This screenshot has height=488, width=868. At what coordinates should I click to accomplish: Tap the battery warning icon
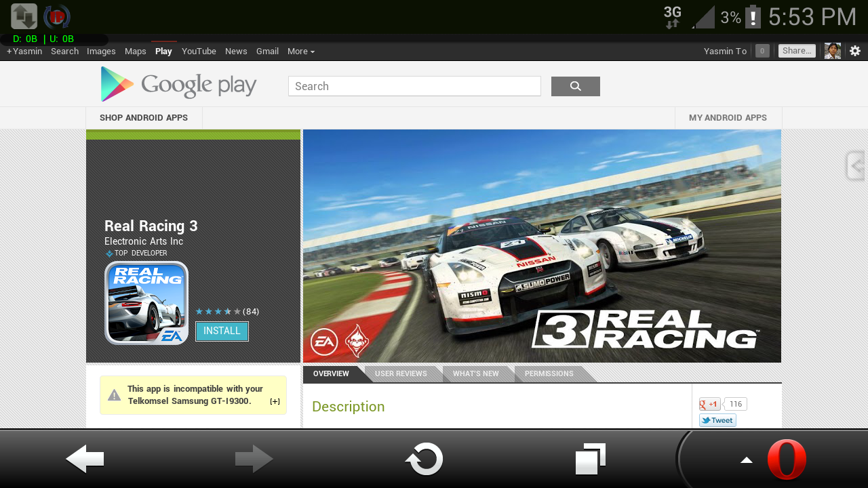coord(753,16)
